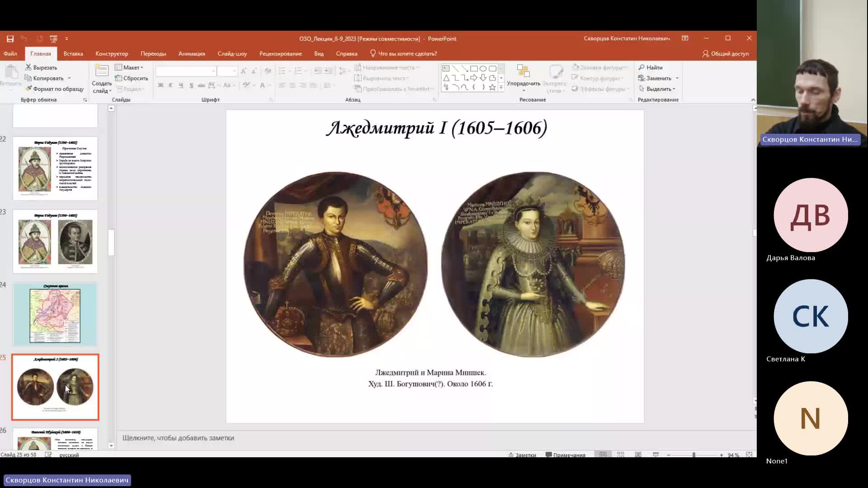Select the text box shape in gallery
The width and height of the screenshot is (868, 488).
(x=446, y=69)
